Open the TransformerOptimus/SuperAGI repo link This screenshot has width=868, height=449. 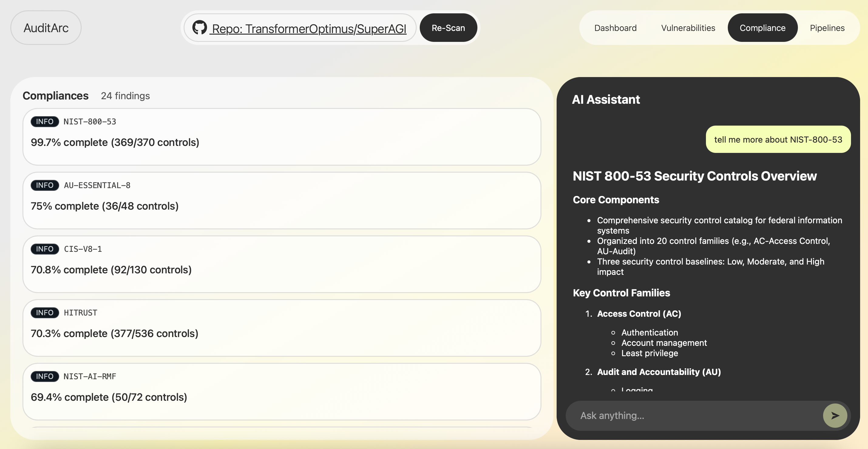tap(309, 29)
